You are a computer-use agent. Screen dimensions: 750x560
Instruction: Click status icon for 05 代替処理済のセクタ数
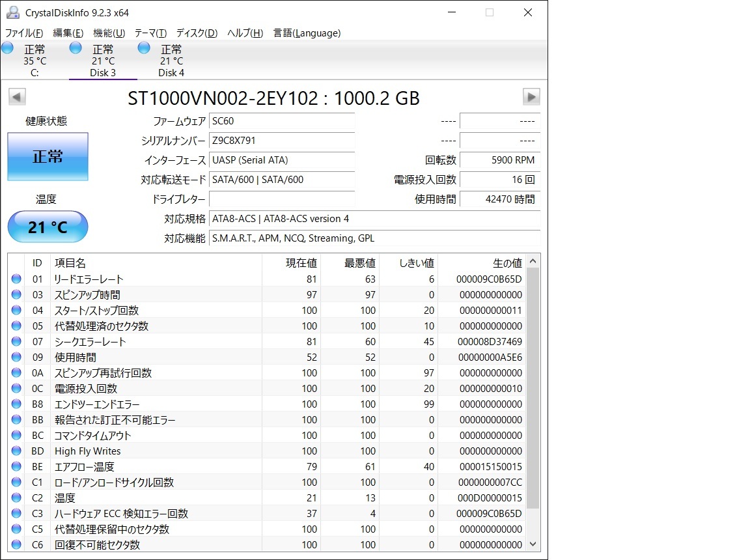[x=16, y=326]
